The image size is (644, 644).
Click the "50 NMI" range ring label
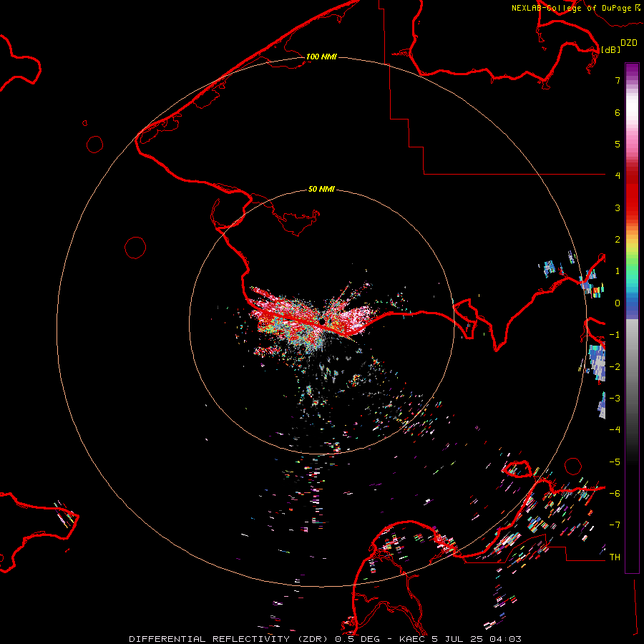click(321, 189)
